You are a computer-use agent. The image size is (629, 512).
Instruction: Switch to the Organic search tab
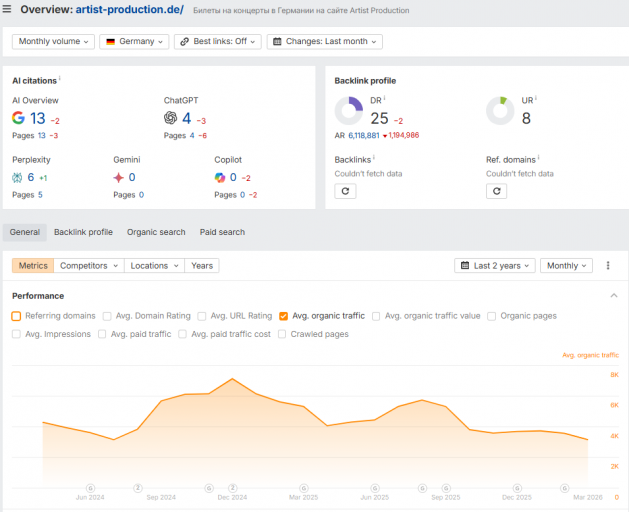pos(156,232)
